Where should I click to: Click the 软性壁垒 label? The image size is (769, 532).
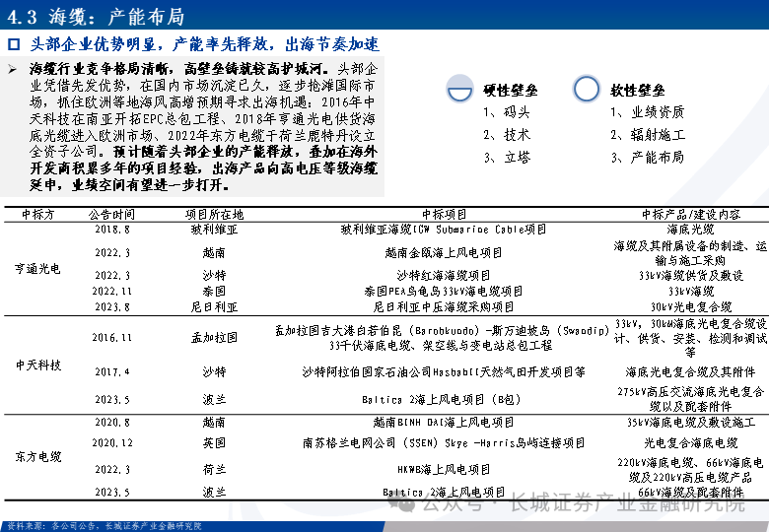pos(638,90)
